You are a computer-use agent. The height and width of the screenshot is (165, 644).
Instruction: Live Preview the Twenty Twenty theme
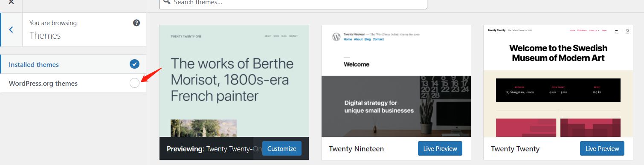point(602,148)
